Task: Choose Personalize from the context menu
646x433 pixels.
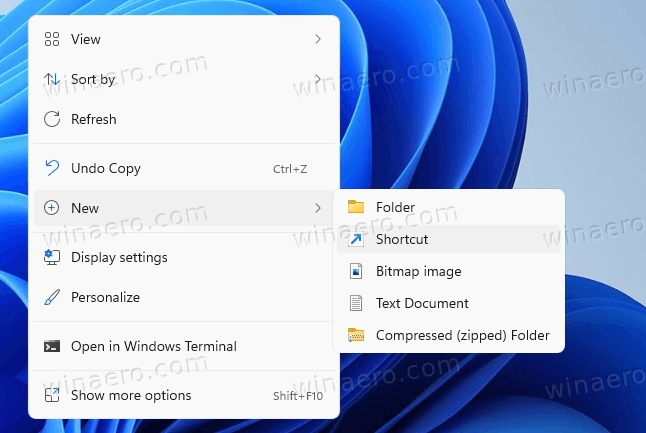Action: [105, 297]
